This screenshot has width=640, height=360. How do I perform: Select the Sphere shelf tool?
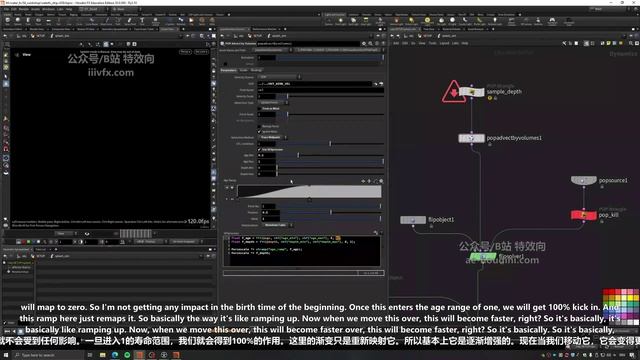[x=18, y=21]
